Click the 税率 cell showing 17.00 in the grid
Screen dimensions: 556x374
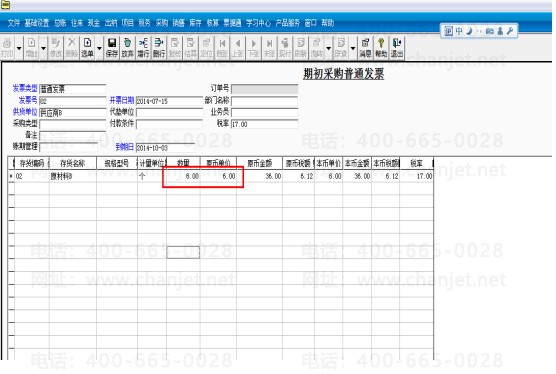(416, 176)
